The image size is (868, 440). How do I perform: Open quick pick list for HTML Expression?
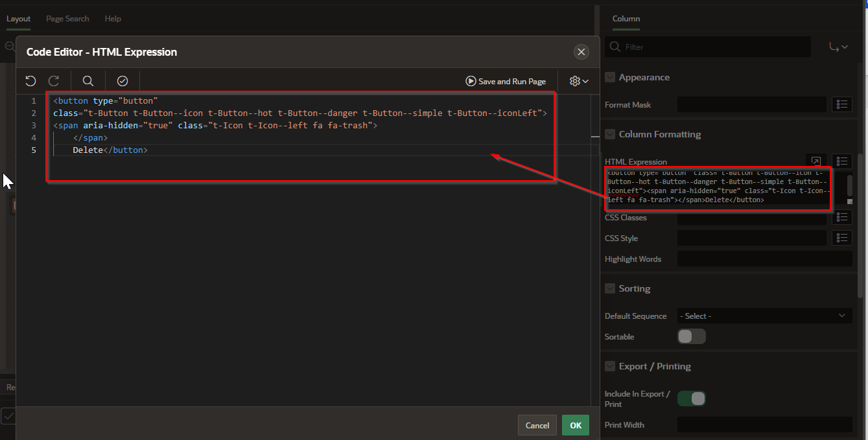[842, 161]
